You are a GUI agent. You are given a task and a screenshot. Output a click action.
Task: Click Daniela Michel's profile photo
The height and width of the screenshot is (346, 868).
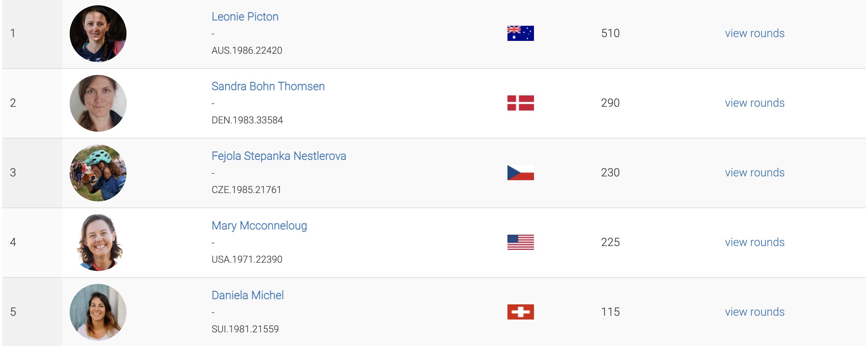[x=98, y=312]
